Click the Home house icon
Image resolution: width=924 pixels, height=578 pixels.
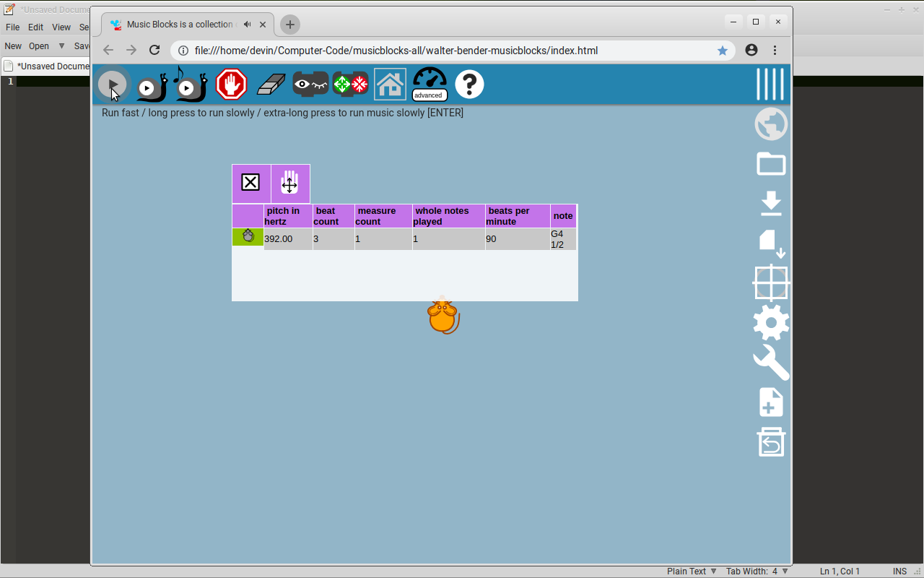[390, 85]
